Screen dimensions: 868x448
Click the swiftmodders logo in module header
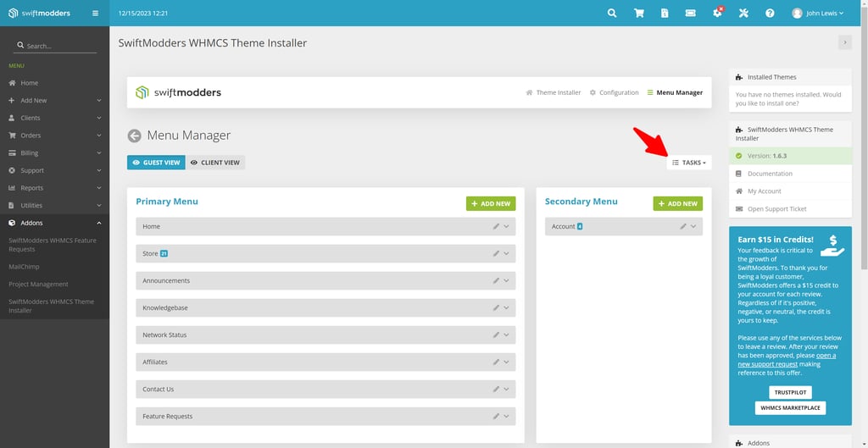(x=178, y=92)
